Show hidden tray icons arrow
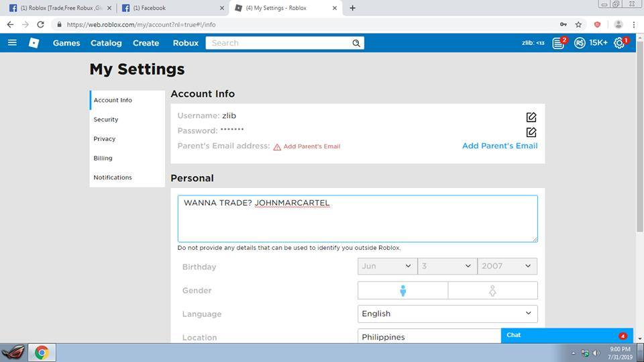 tap(574, 353)
